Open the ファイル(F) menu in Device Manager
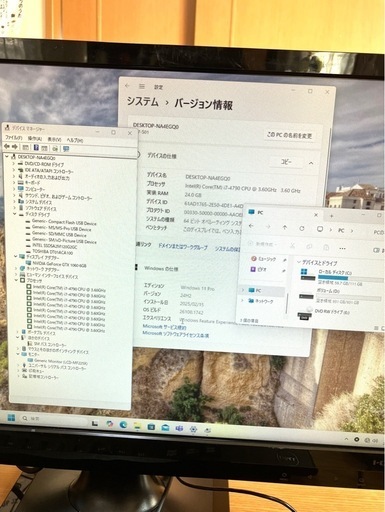This screenshot has width=385, height=512. (x=13, y=138)
